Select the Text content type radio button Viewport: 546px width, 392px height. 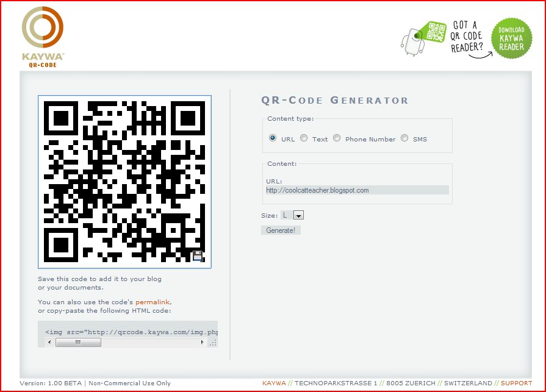(304, 138)
